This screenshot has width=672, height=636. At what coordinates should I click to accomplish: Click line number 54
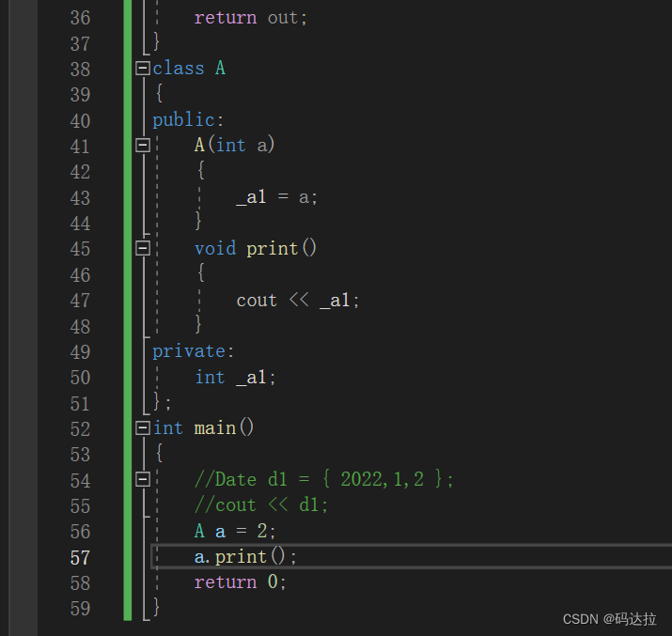tap(80, 481)
